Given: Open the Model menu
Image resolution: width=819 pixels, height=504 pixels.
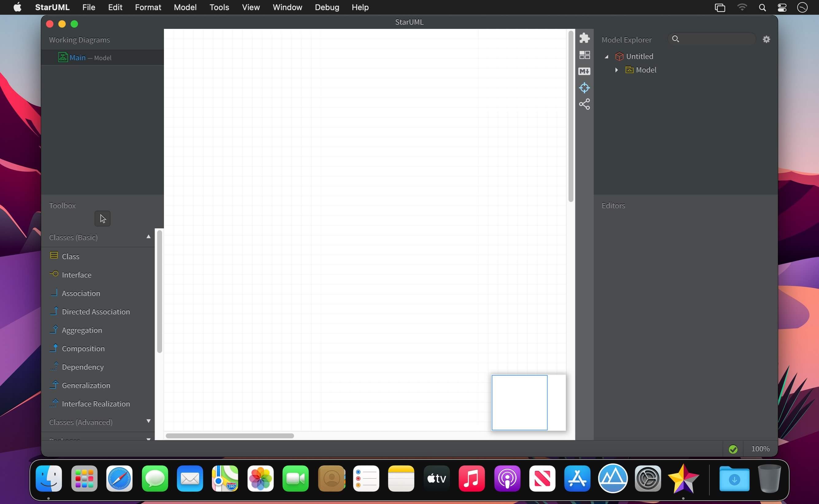Looking at the screenshot, I should [185, 7].
